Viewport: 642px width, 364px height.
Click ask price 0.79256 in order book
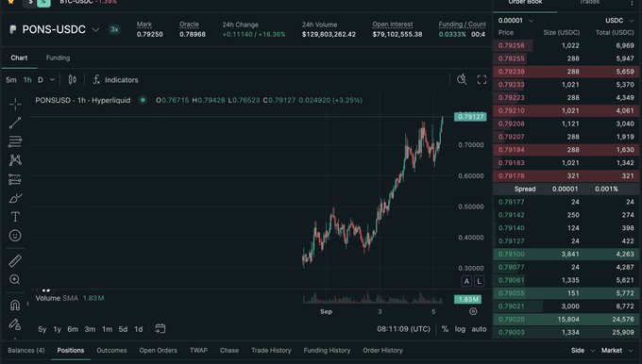click(512, 45)
